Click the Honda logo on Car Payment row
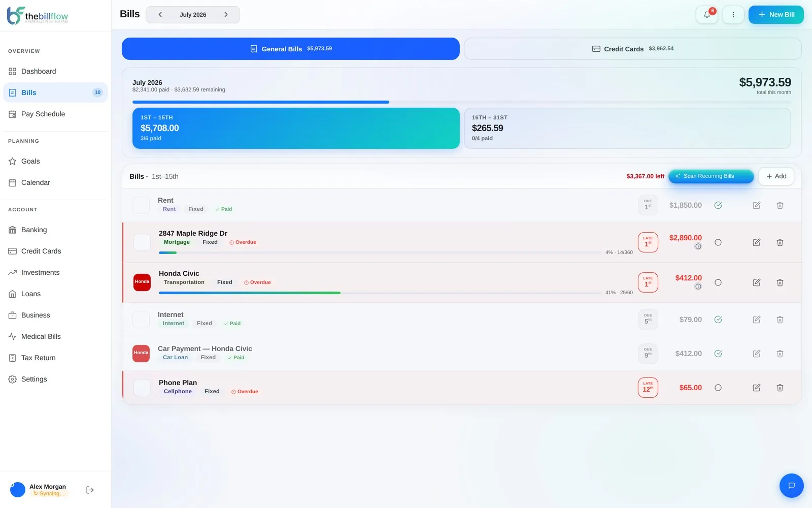The height and width of the screenshot is (508, 812). (141, 353)
